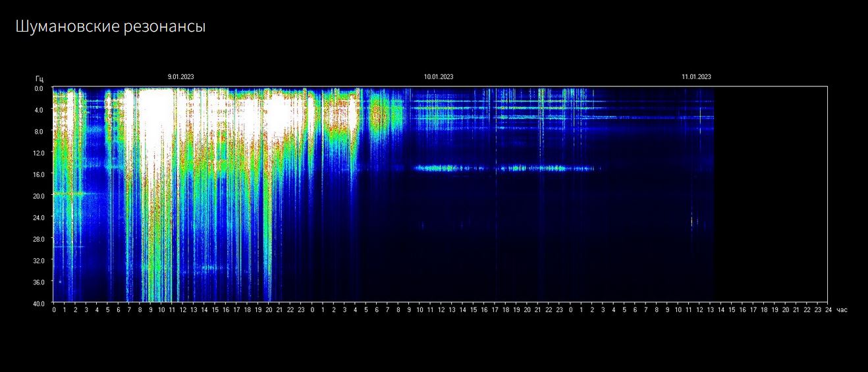Click the 24.0 frequency axis value

coord(38,217)
